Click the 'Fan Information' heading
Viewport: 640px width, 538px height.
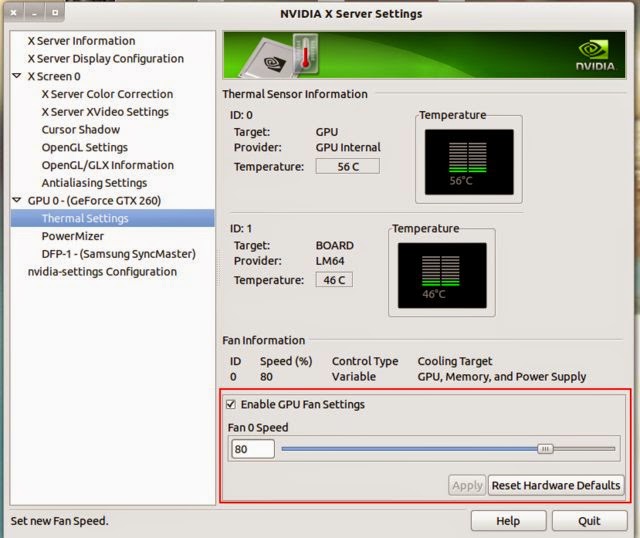(x=263, y=340)
